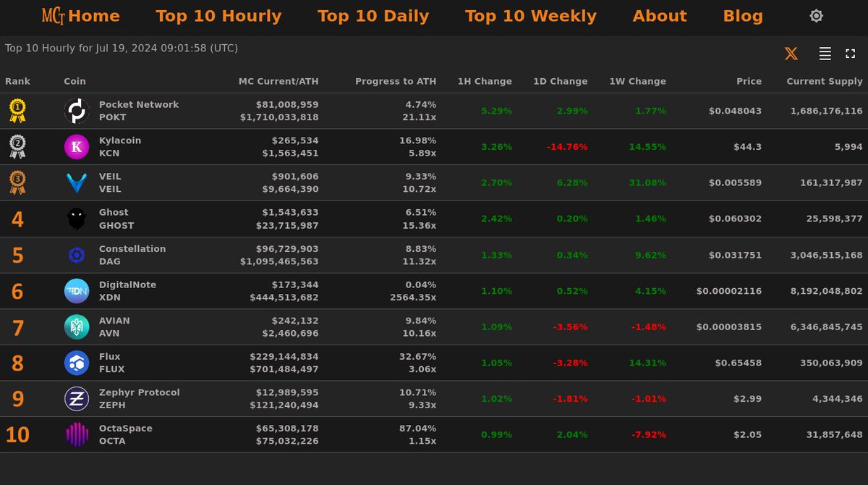Open the settings gear icon
Viewport: 868px width, 485px height.
click(x=816, y=16)
